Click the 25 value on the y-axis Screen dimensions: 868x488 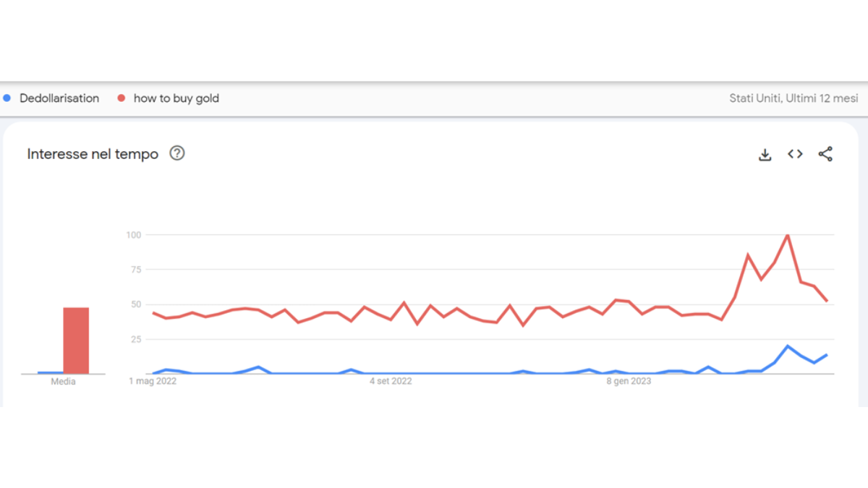tap(135, 339)
